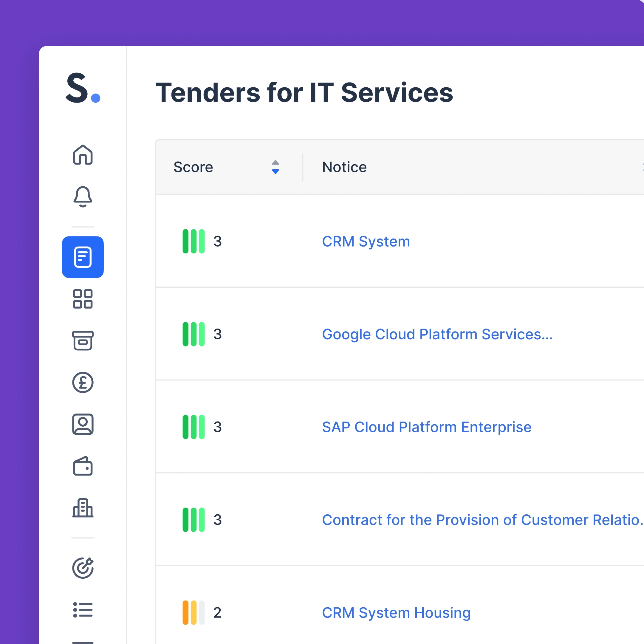Open Contract for the Provision notice

[x=483, y=520]
